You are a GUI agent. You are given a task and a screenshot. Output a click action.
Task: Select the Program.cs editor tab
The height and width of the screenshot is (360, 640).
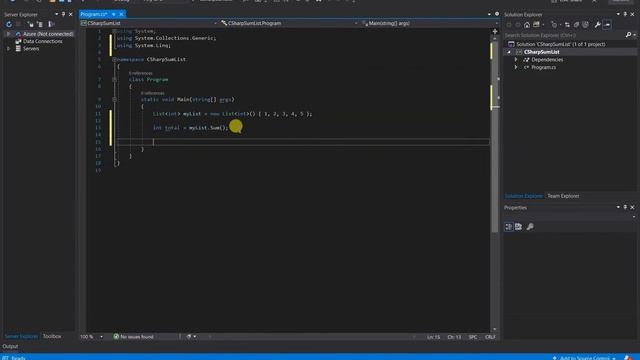(93, 14)
